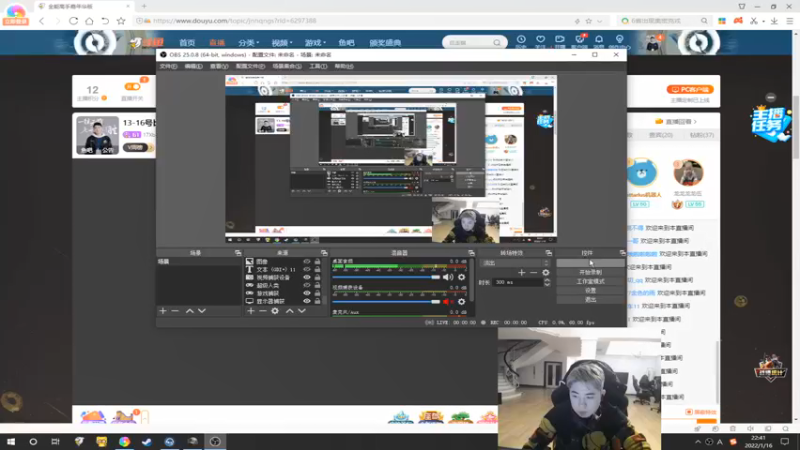Toggle visibility of the 文本 (GDI+) source

click(307, 269)
